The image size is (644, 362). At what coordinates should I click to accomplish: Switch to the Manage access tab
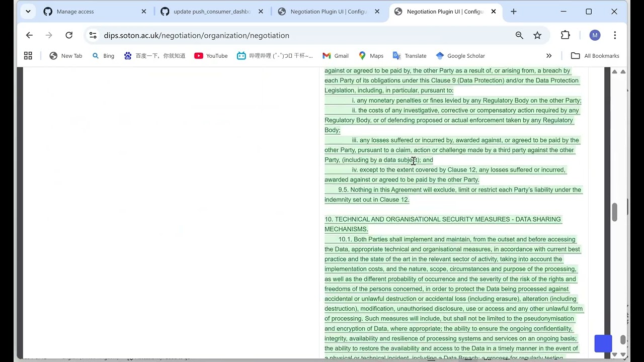tap(96, 12)
